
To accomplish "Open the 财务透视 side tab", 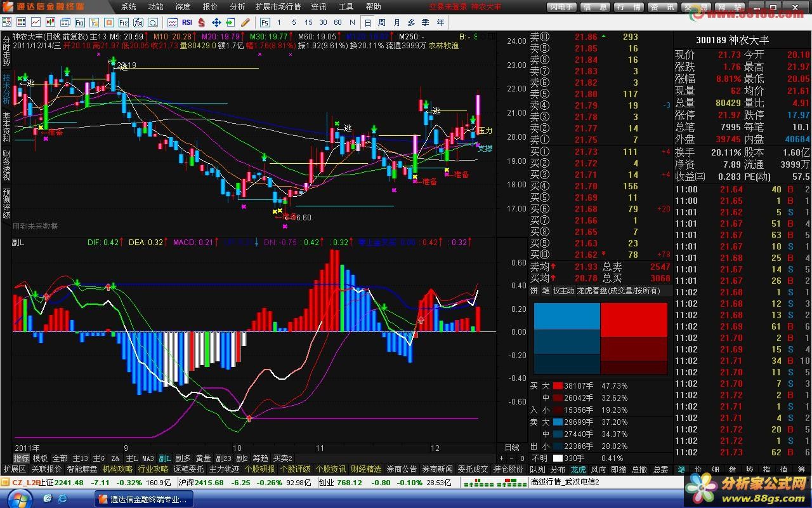I will pos(6,165).
